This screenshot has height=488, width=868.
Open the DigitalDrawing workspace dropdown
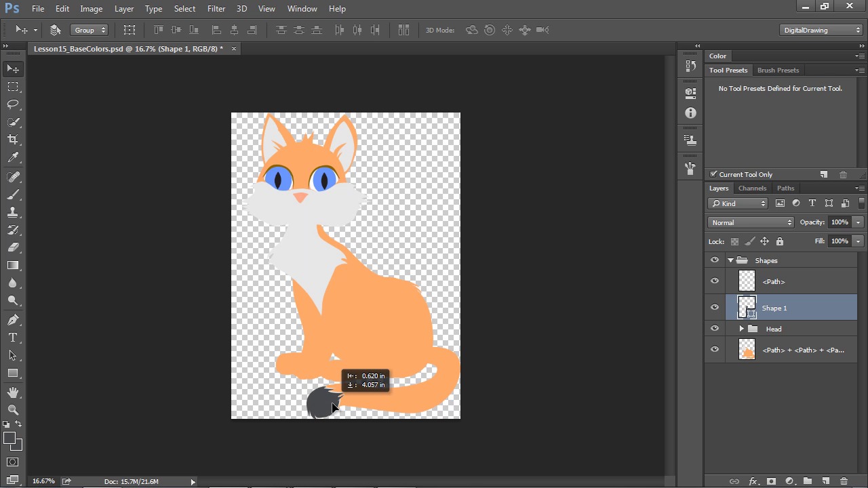[821, 30]
